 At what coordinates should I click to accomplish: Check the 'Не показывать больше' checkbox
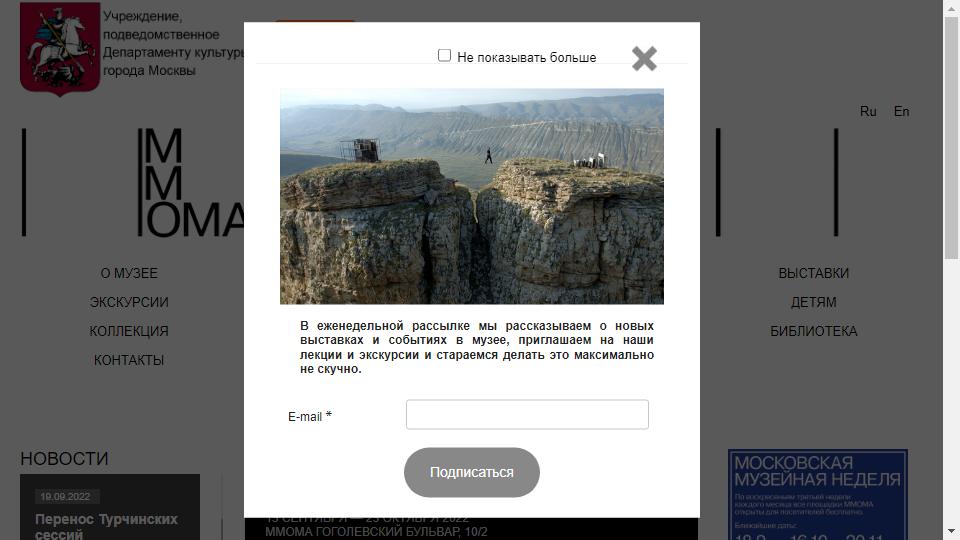click(444, 56)
